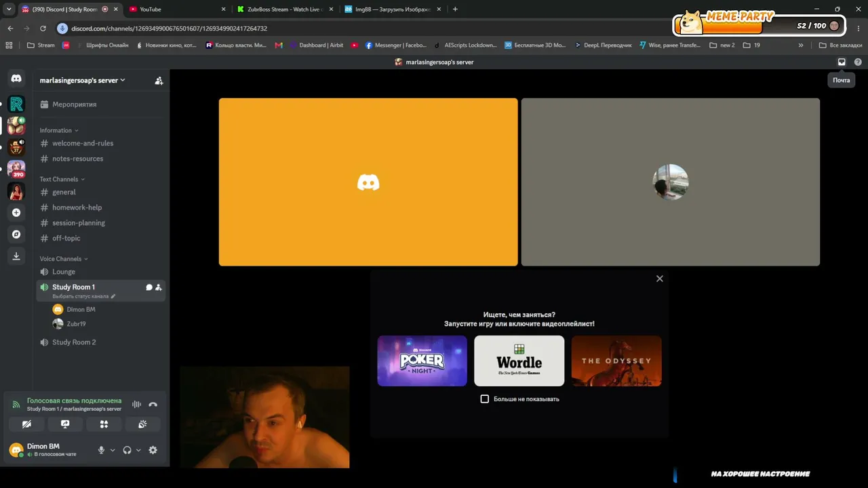This screenshot has width=868, height=488.
Task: Open User Settings gear
Action: (153, 450)
